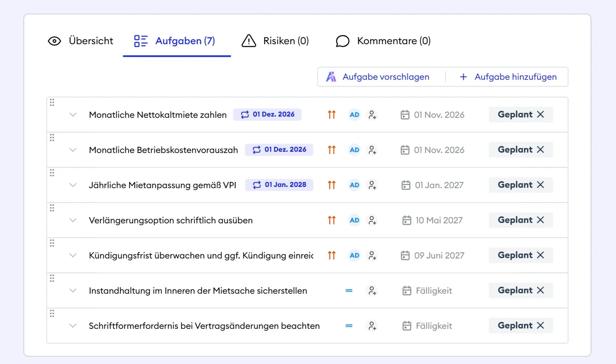616x364 pixels.
Task: Set Fälligkeit for Schriftformerfordernis task
Action: click(427, 326)
